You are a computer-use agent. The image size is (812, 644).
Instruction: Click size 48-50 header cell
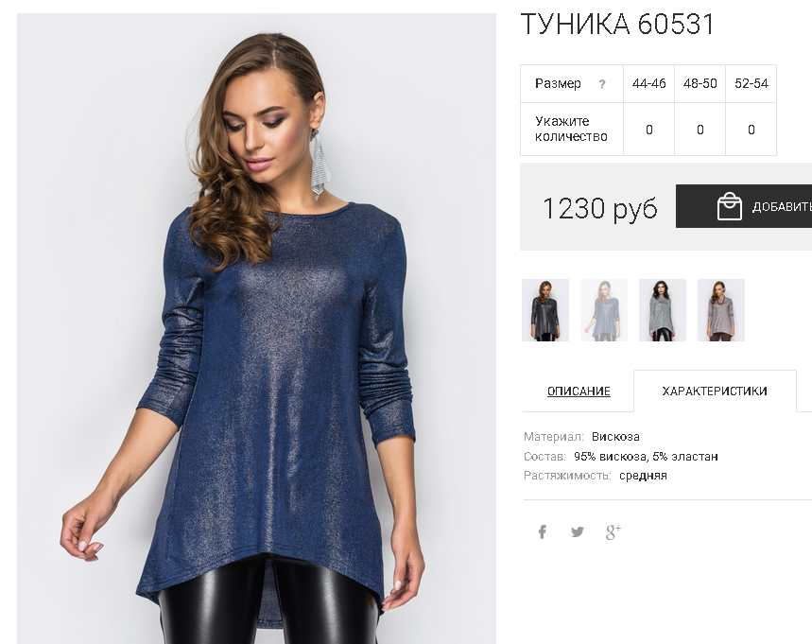coord(700,83)
